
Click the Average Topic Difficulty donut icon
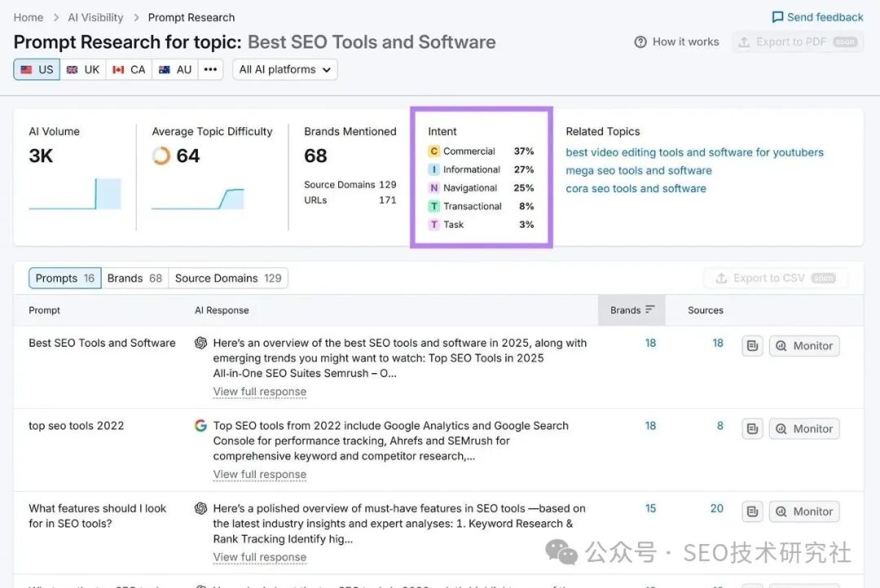click(161, 156)
